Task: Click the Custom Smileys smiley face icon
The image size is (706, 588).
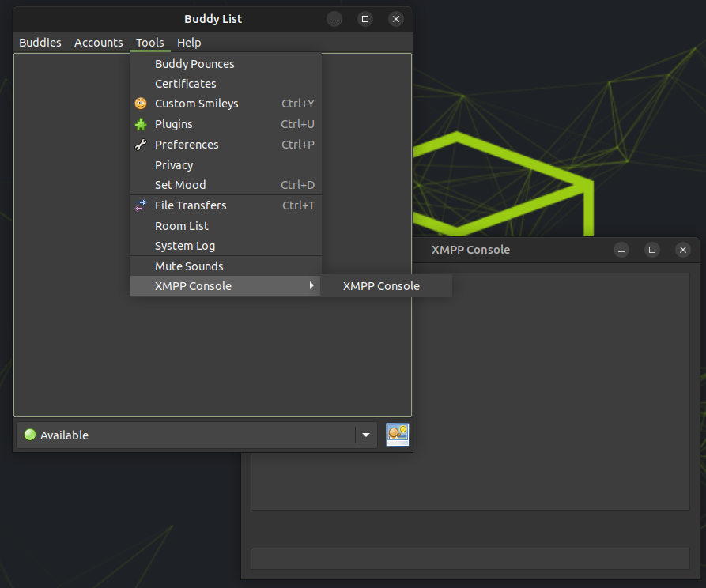Action: point(141,104)
